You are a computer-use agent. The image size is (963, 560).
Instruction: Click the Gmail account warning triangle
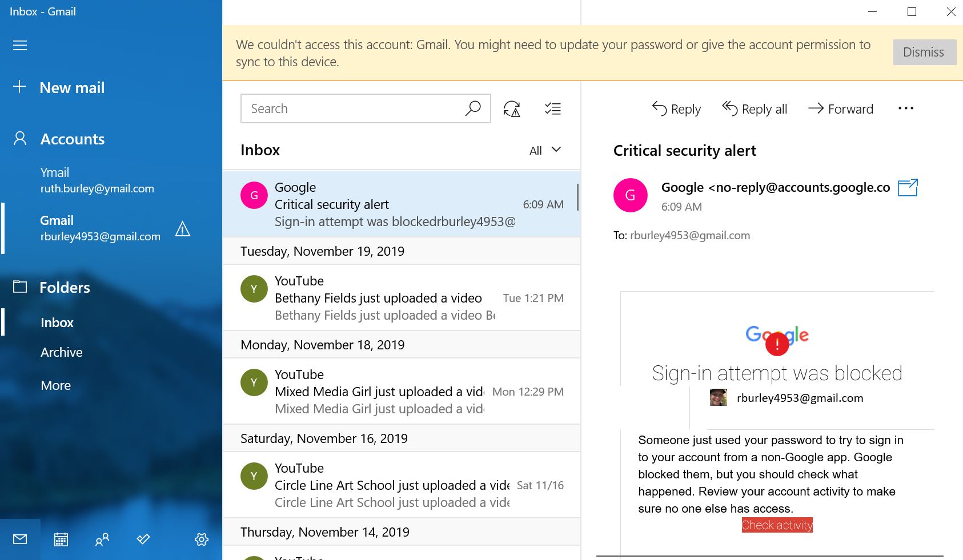(183, 229)
